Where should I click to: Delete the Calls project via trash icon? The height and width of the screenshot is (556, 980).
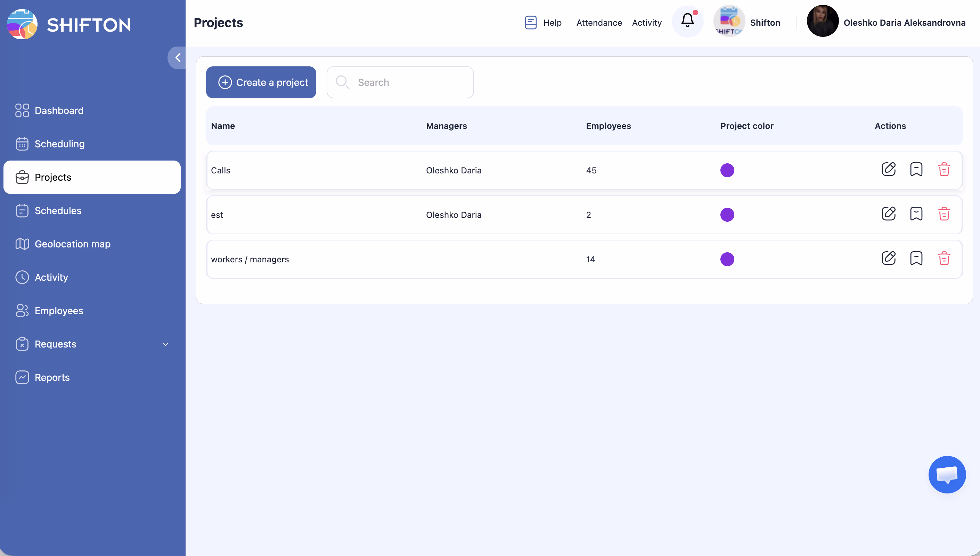coord(944,169)
